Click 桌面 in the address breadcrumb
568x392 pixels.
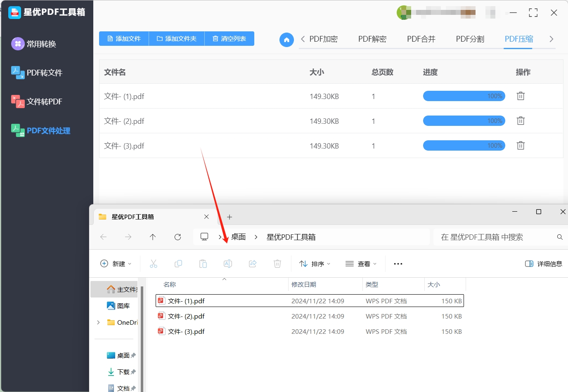[238, 237]
